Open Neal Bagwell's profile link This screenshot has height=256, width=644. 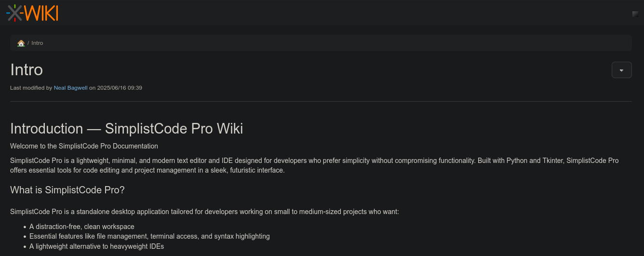point(71,88)
